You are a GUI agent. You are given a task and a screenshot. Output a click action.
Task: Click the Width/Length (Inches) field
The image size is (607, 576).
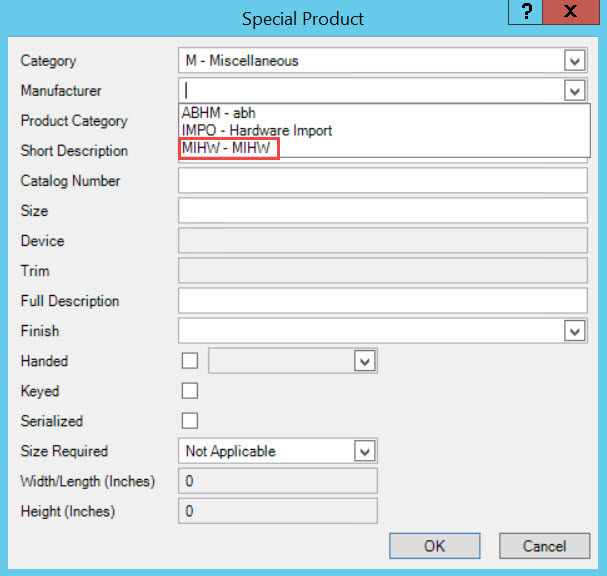click(278, 481)
